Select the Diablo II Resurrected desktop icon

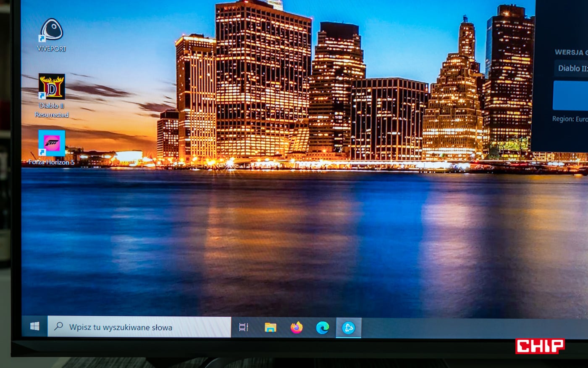(52, 87)
